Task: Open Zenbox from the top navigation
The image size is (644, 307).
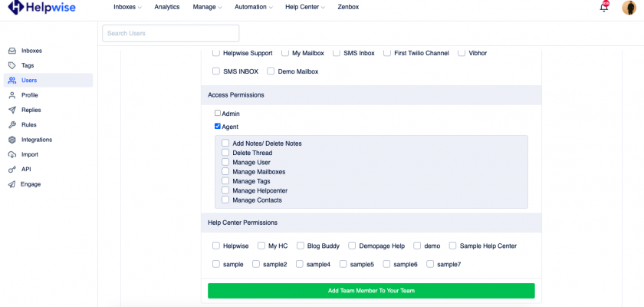Action: (348, 7)
